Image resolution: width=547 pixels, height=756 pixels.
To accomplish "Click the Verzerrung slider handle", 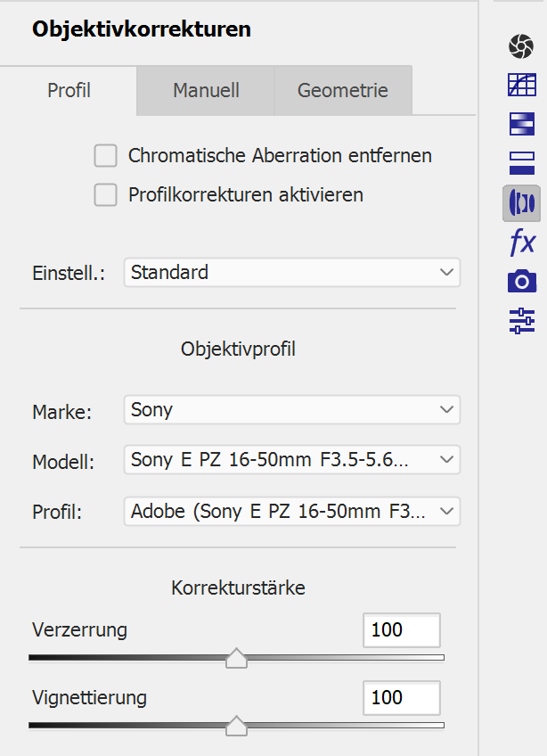I will click(236, 658).
